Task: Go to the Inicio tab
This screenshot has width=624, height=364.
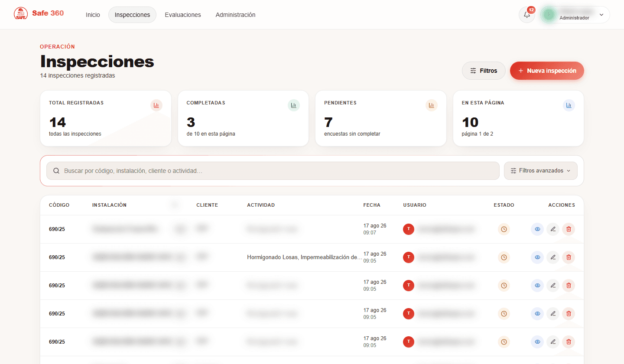Action: tap(93, 15)
